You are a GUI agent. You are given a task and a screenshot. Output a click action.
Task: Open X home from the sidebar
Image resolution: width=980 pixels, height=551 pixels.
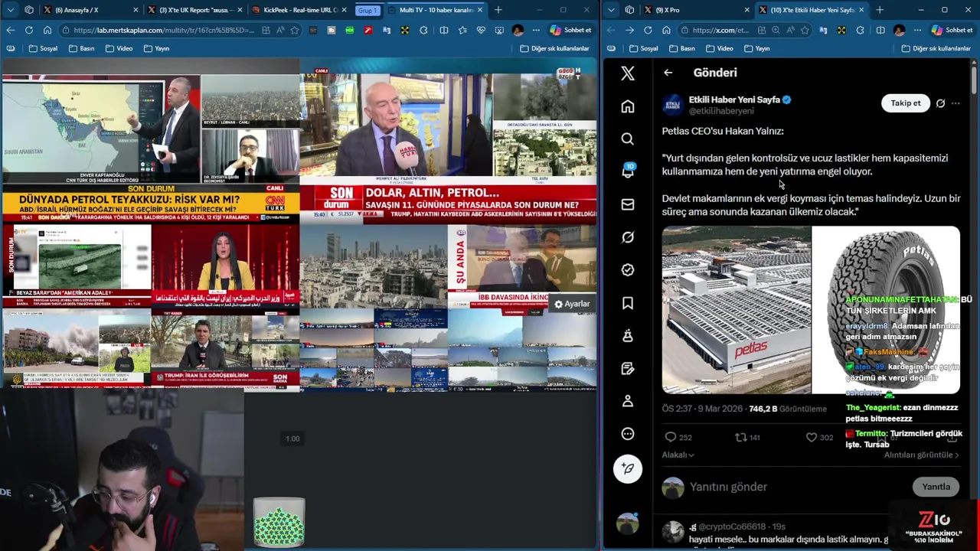628,106
